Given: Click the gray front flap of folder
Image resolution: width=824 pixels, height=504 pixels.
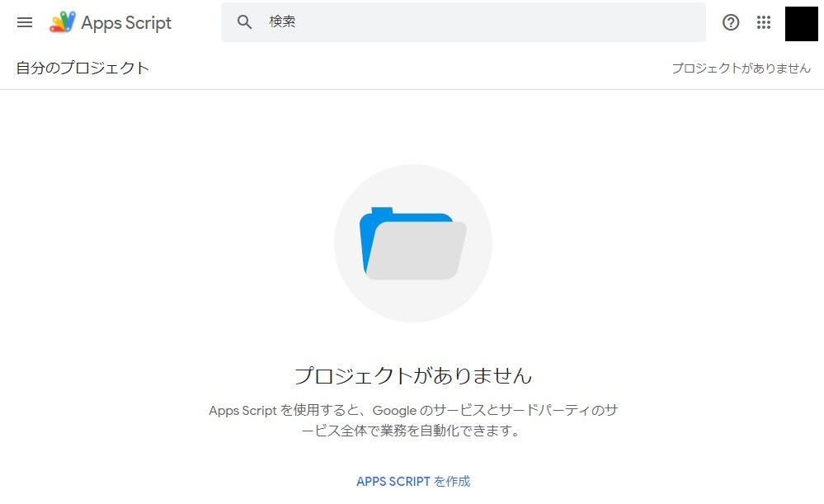Looking at the screenshot, I should pos(417,252).
